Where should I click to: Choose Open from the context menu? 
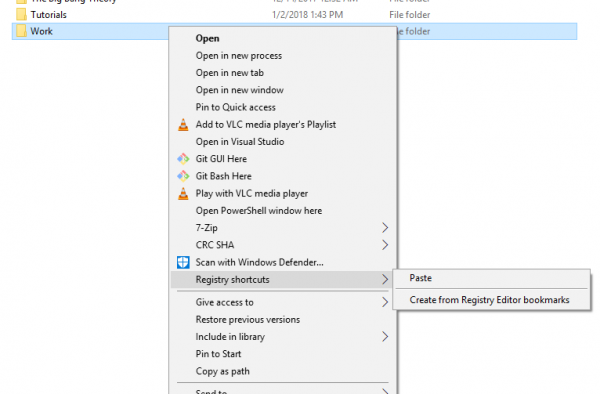point(282,38)
